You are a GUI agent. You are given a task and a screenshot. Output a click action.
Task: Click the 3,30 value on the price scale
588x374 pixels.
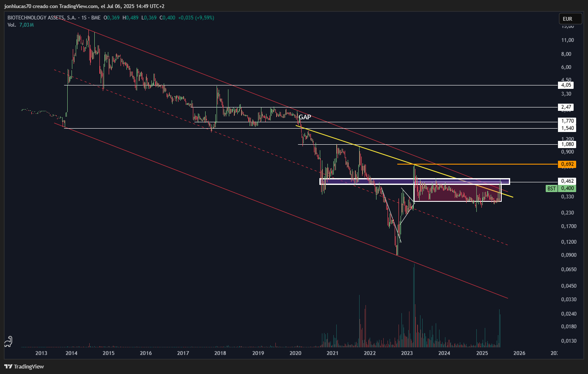[x=566, y=94]
